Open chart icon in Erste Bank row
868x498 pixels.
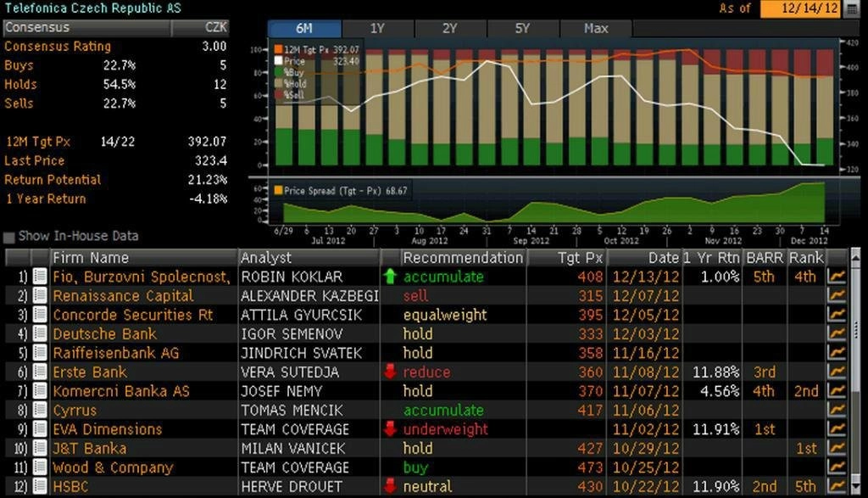pyautogui.click(x=837, y=372)
